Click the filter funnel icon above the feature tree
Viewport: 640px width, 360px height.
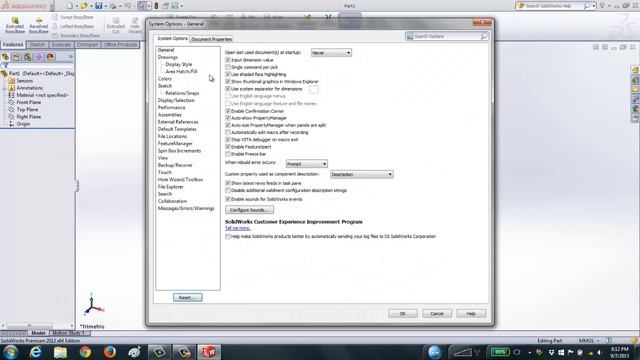5,65
